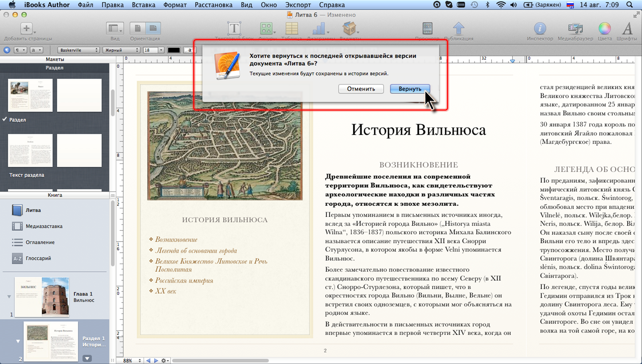Open the Вставка menu
The height and width of the screenshot is (364, 642).
(143, 5)
